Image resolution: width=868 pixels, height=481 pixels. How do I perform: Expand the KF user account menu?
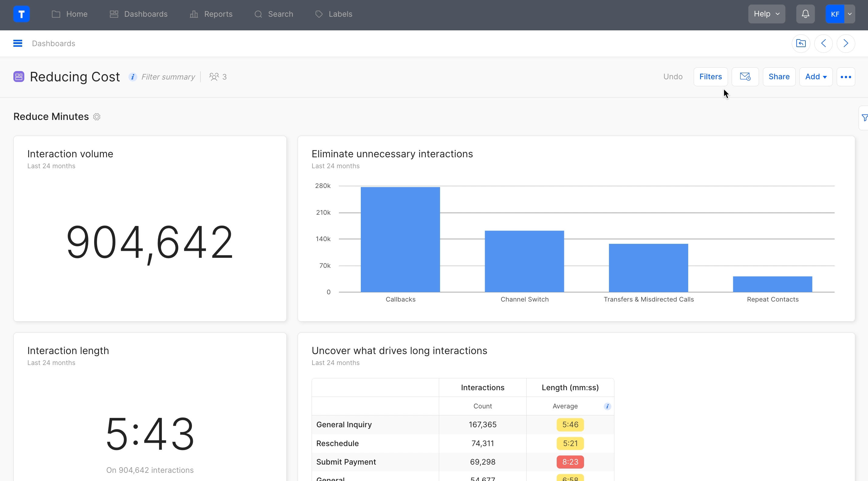(849, 14)
